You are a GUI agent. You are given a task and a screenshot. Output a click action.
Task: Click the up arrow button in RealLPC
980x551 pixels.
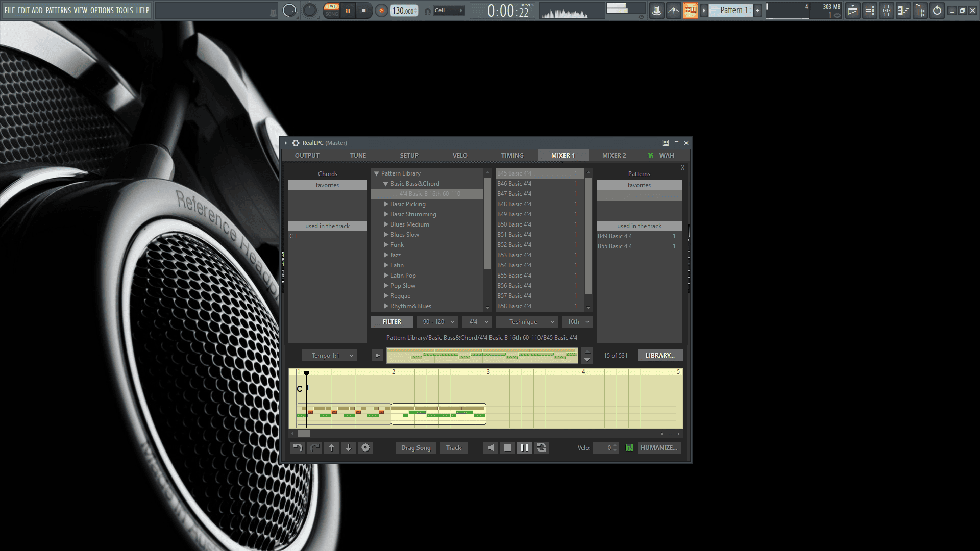[x=331, y=448]
